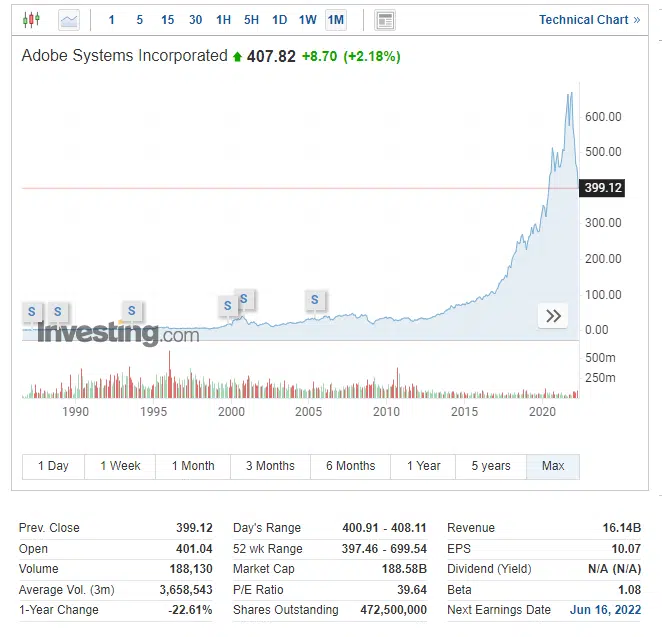Click the S marker above year 2005
The height and width of the screenshot is (637, 662).
(x=315, y=300)
